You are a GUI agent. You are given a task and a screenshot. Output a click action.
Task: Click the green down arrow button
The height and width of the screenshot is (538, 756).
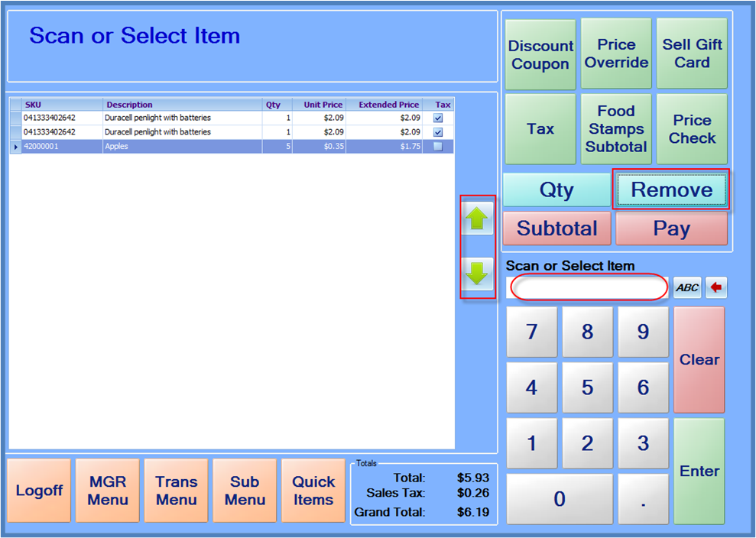click(x=477, y=274)
